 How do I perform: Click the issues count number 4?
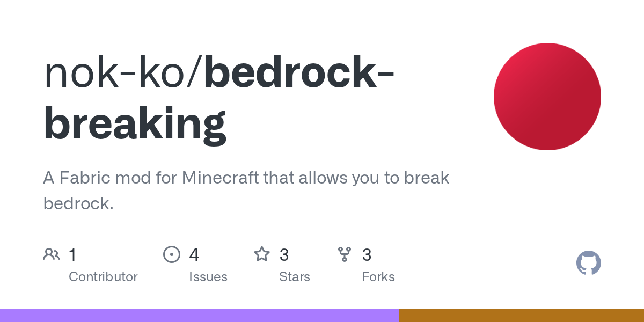pos(194,255)
